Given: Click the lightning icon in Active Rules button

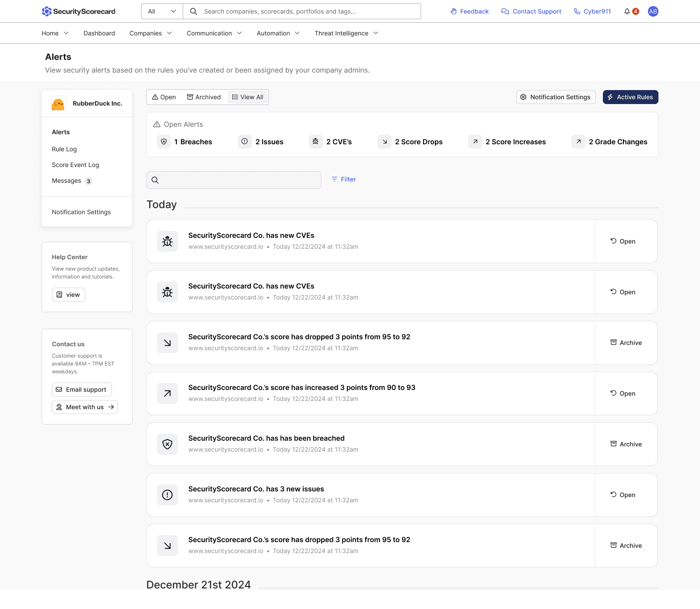Looking at the screenshot, I should pos(610,97).
